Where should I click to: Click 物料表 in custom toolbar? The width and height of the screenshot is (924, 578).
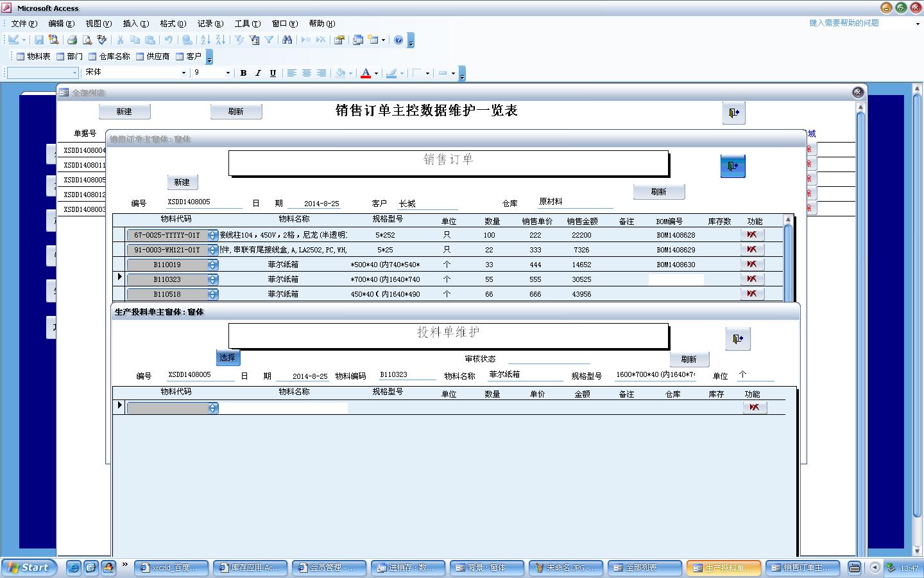(x=33, y=57)
